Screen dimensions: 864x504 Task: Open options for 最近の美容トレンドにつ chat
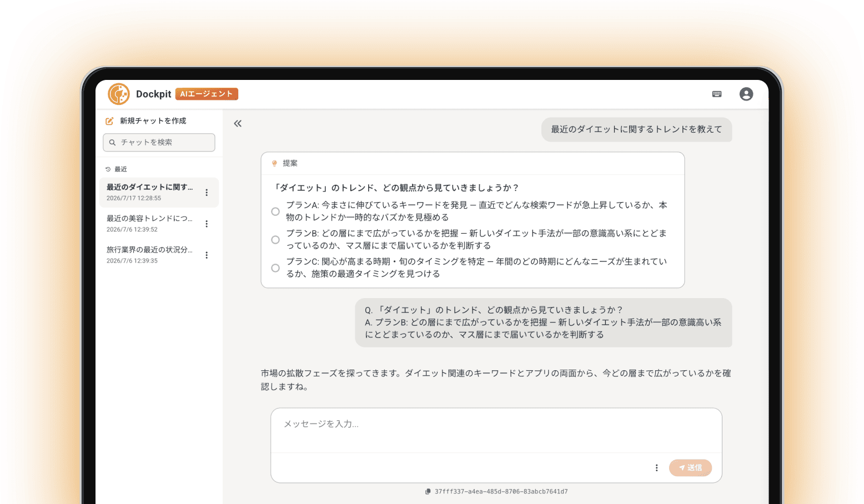point(207,224)
